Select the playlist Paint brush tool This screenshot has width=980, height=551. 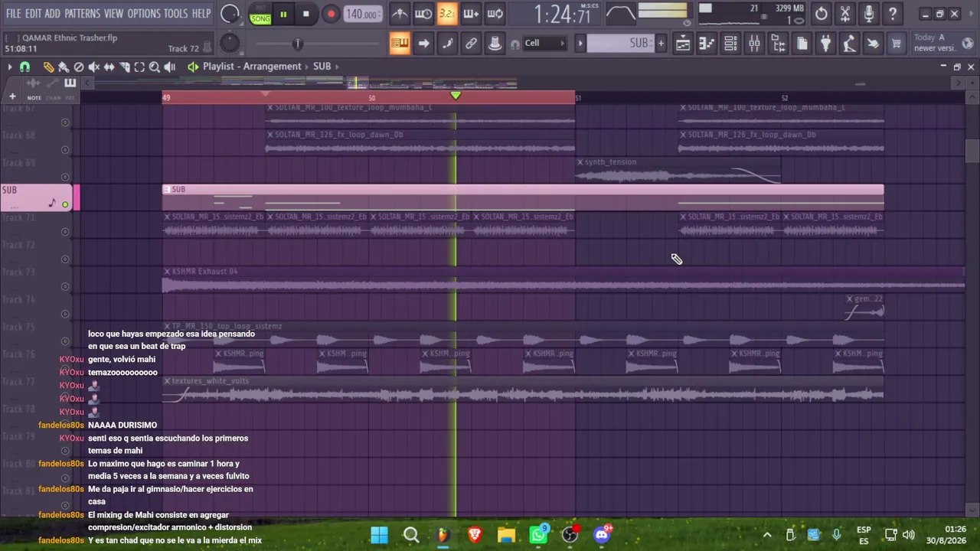pyautogui.click(x=64, y=67)
